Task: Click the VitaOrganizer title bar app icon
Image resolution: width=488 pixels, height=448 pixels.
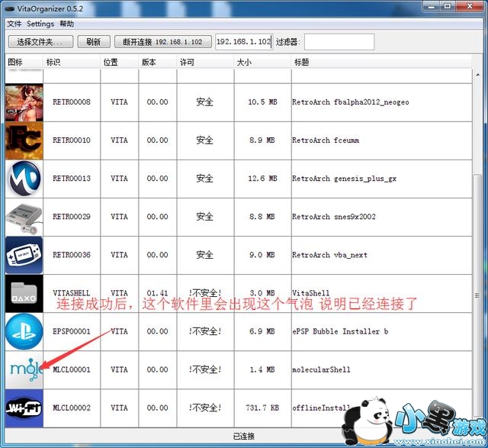Action: 9,8
